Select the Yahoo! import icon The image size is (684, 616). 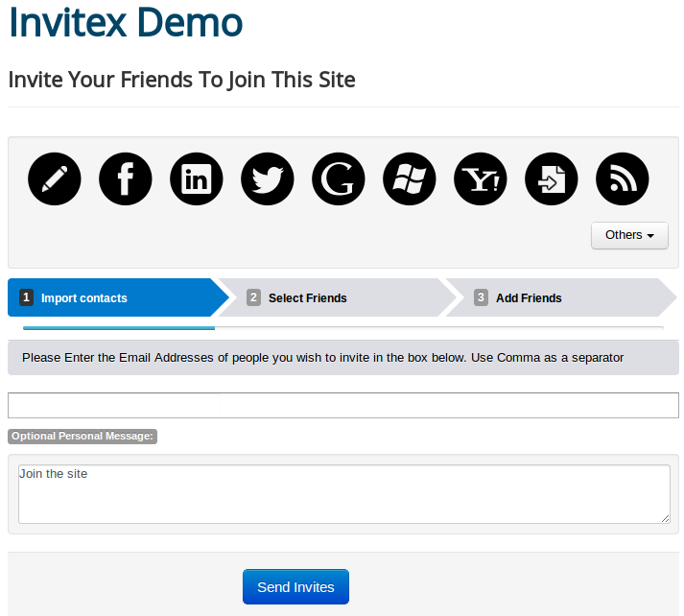tap(481, 178)
